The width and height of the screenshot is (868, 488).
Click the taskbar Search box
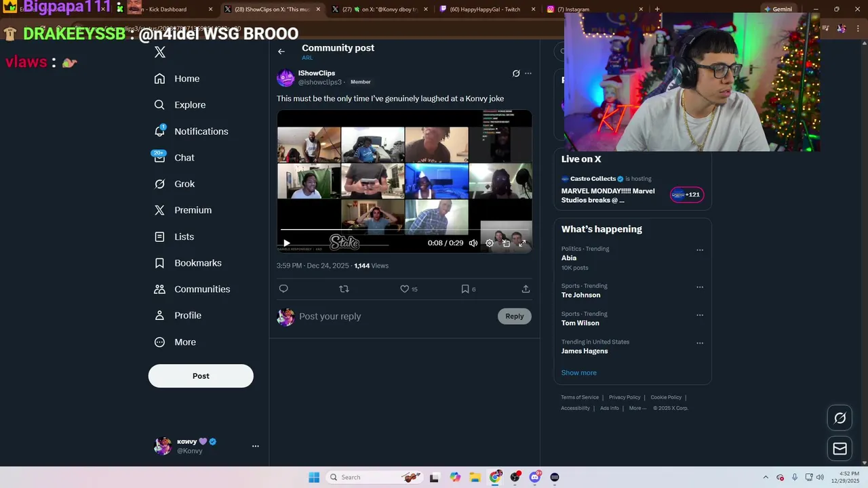(x=373, y=477)
